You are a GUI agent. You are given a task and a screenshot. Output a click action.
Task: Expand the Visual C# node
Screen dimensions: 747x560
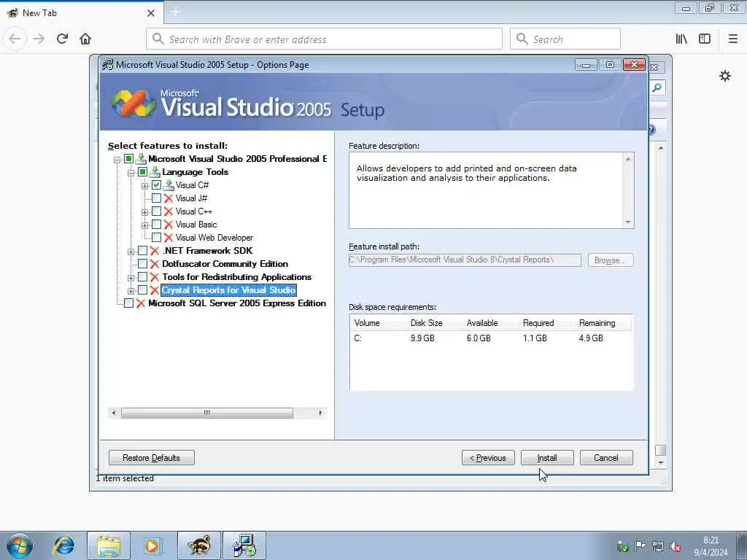click(145, 186)
